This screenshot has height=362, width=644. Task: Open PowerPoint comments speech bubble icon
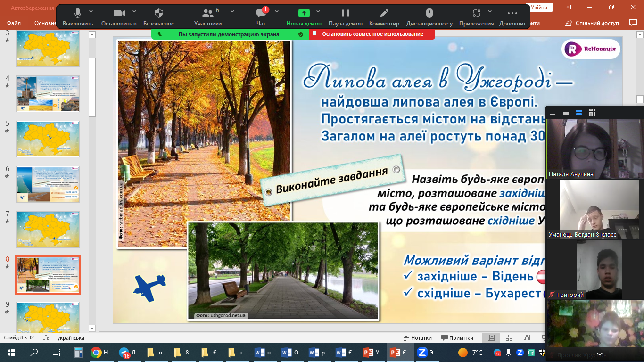(633, 23)
